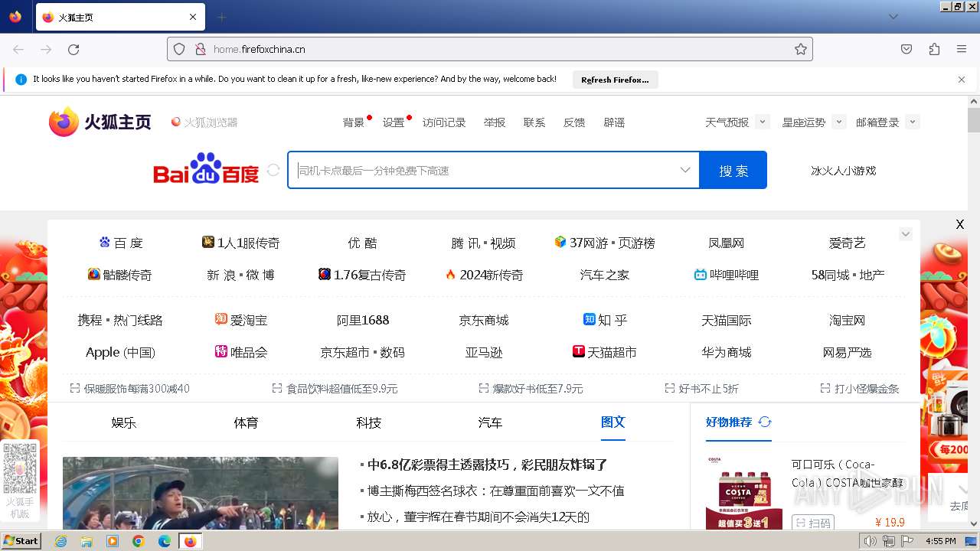Viewport: 980px width, 551px height.
Task: Click the 反馈 menu item
Action: (x=574, y=122)
